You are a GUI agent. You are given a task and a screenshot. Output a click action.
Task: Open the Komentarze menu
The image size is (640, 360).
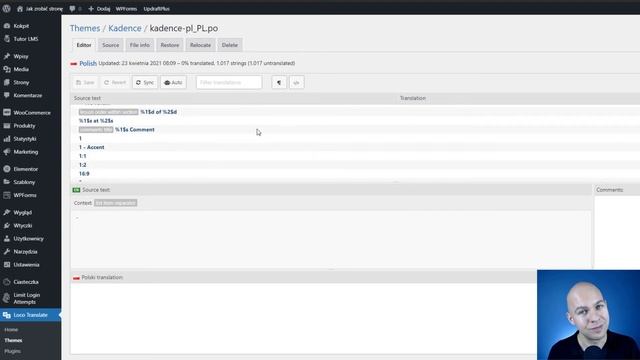click(28, 96)
